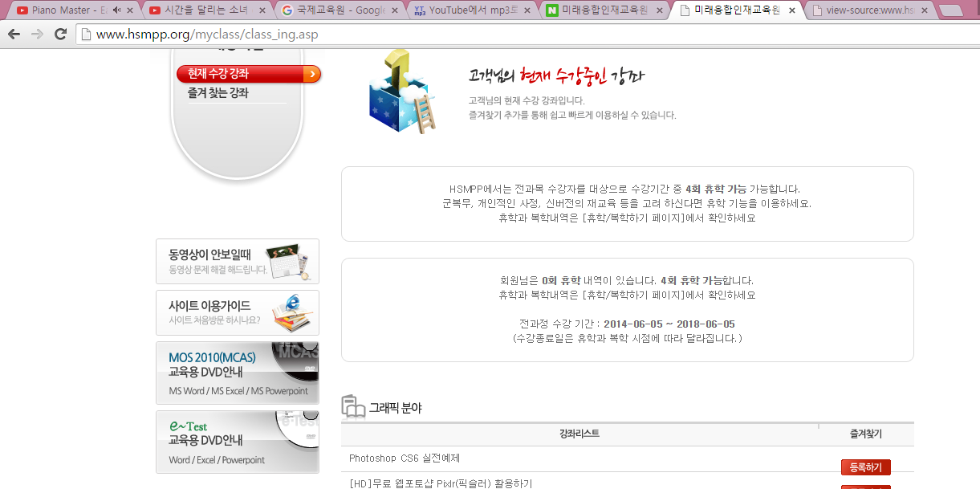This screenshot has width=980, height=489.
Task: Open the e-Test 교육용 DVD안내 banner
Action: pyautogui.click(x=238, y=442)
